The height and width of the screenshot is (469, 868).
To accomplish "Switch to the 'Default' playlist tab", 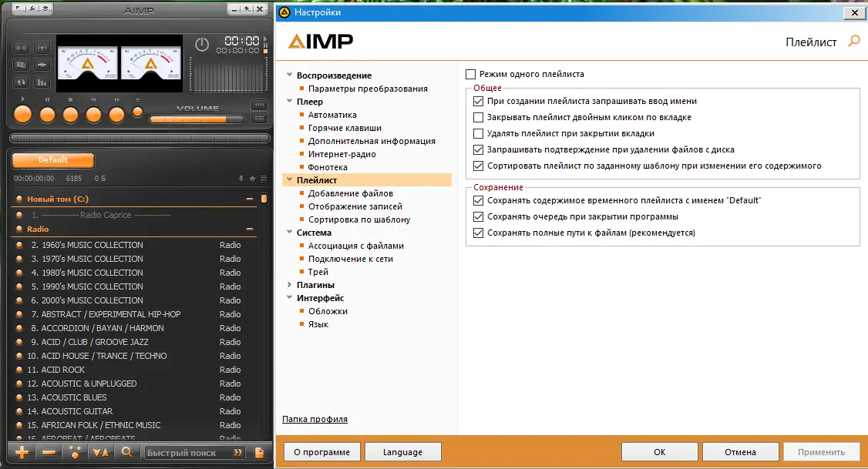I will tap(51, 160).
